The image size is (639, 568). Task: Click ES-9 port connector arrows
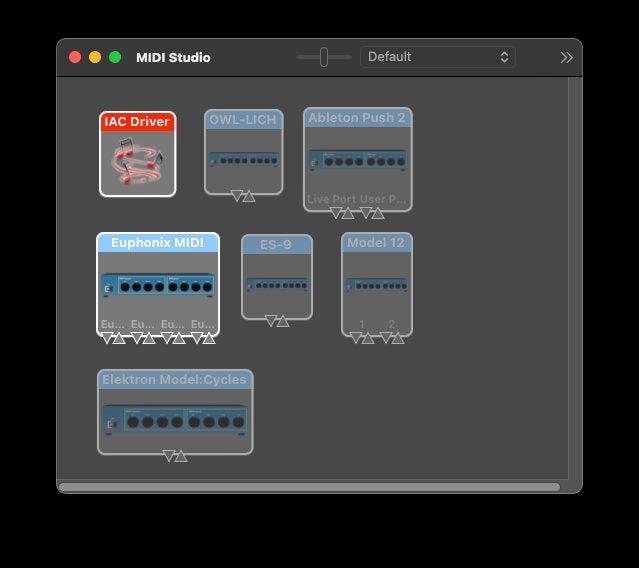[x=277, y=321]
